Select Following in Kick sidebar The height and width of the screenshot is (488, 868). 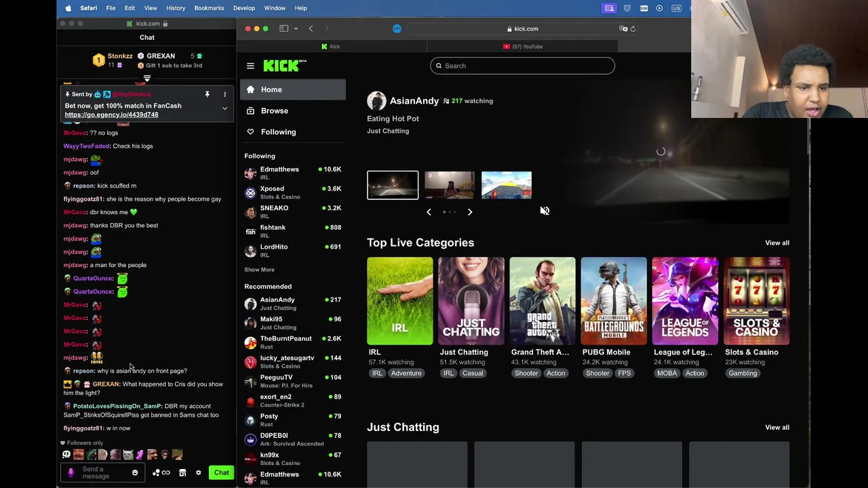click(x=293, y=132)
